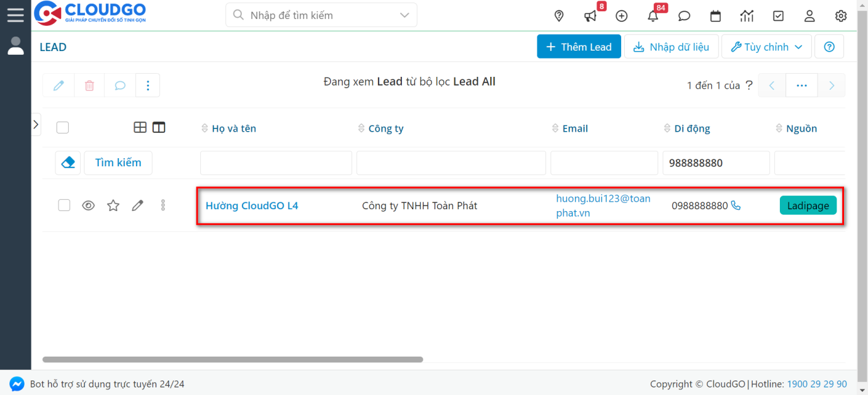Click the eye icon to preview lead

(89, 205)
